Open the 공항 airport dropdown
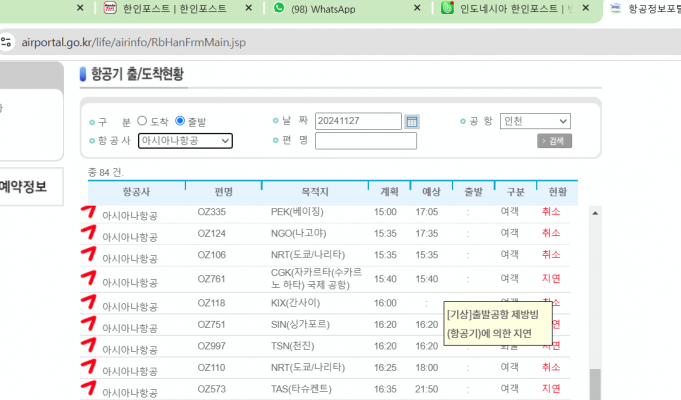The width and height of the screenshot is (681, 400). (535, 121)
